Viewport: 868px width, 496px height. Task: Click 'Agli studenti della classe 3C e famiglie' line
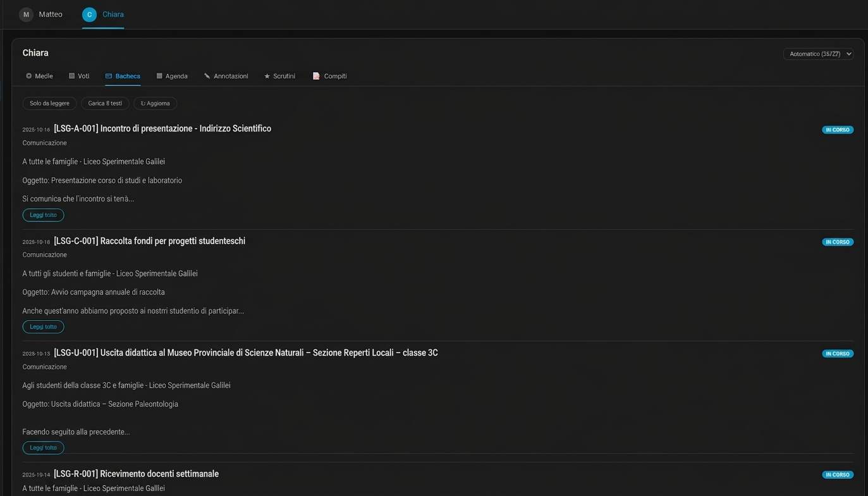tap(126, 385)
